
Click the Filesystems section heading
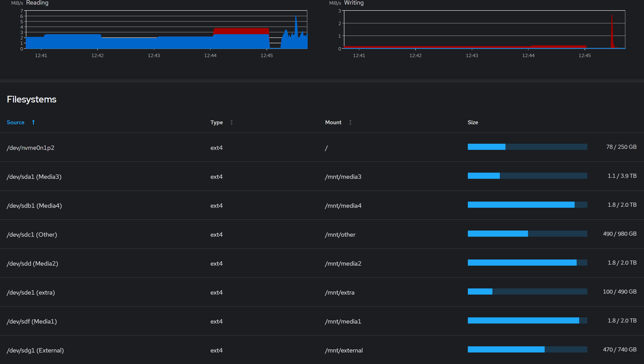pyautogui.click(x=31, y=99)
